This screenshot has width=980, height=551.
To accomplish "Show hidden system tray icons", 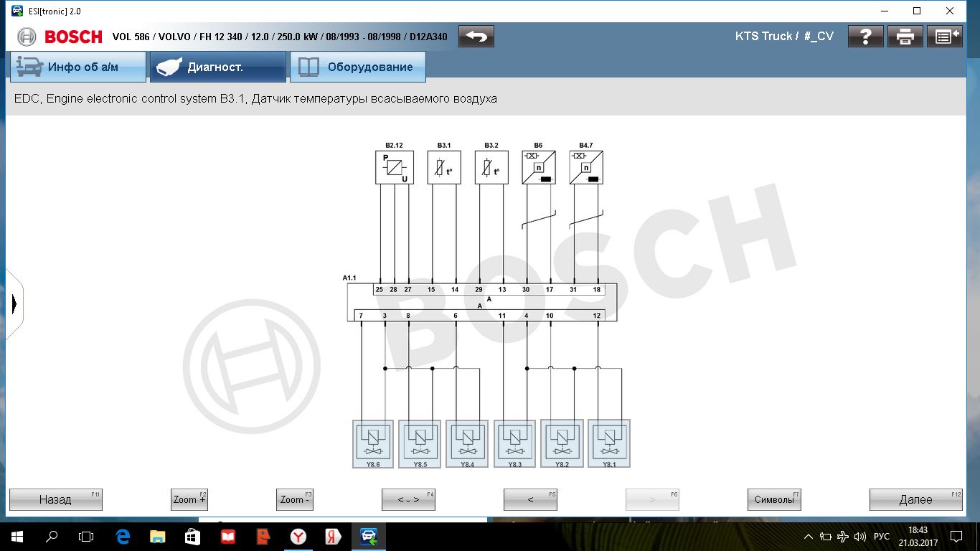I will [x=809, y=537].
